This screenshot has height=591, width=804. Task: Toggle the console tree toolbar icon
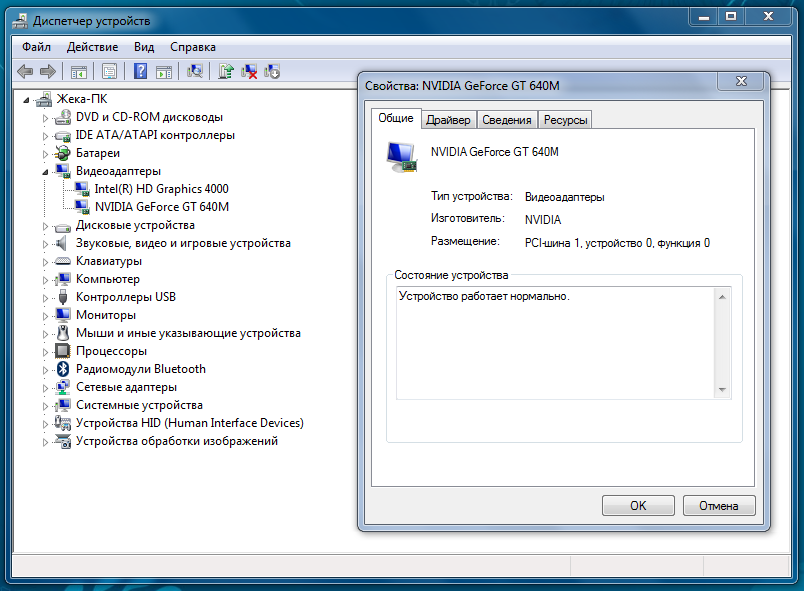pyautogui.click(x=78, y=72)
